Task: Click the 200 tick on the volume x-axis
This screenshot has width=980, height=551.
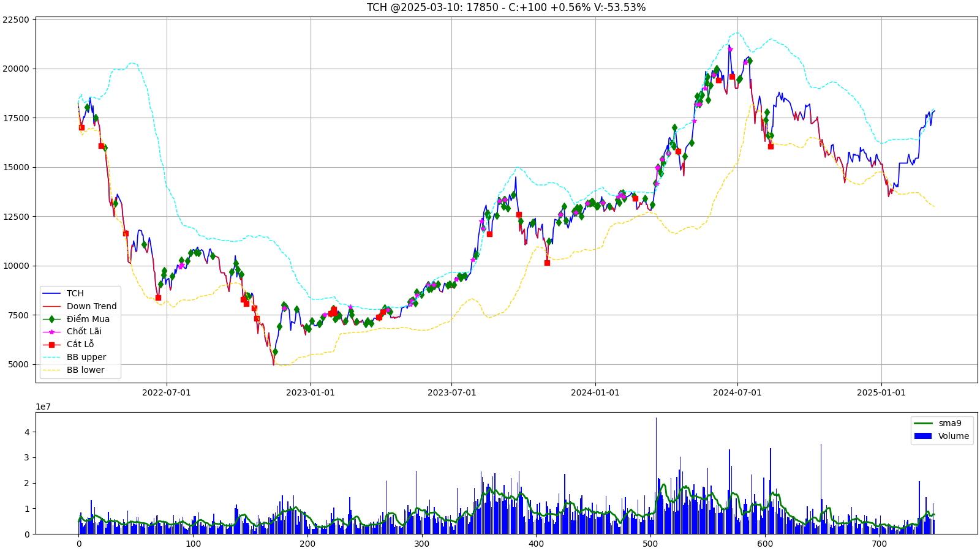Action: (x=307, y=544)
